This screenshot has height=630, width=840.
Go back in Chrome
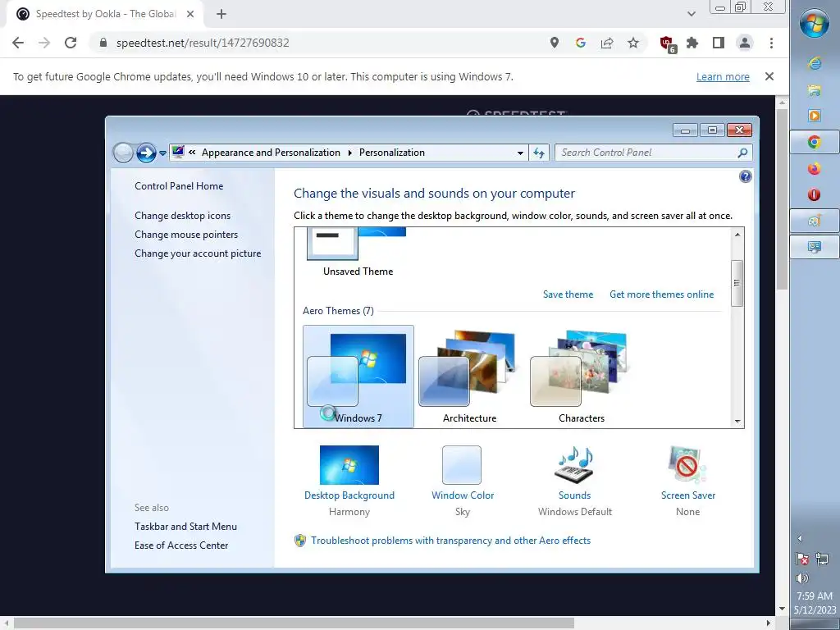[18, 43]
